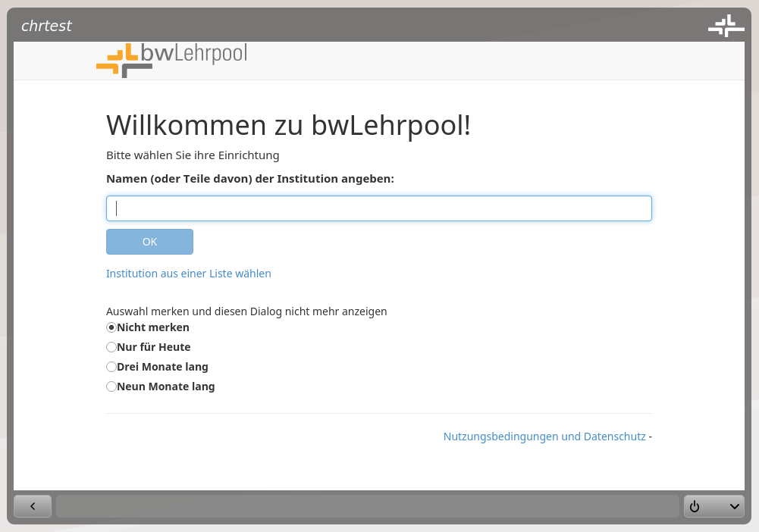Open "Nutzungsbedingungen und Datenschutz"
Image resolution: width=759 pixels, height=532 pixels.
point(544,436)
